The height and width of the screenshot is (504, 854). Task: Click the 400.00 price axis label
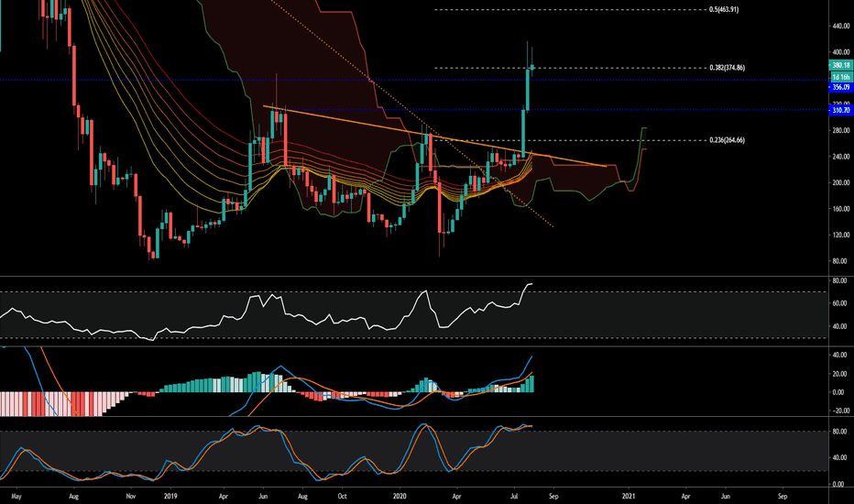tap(841, 52)
